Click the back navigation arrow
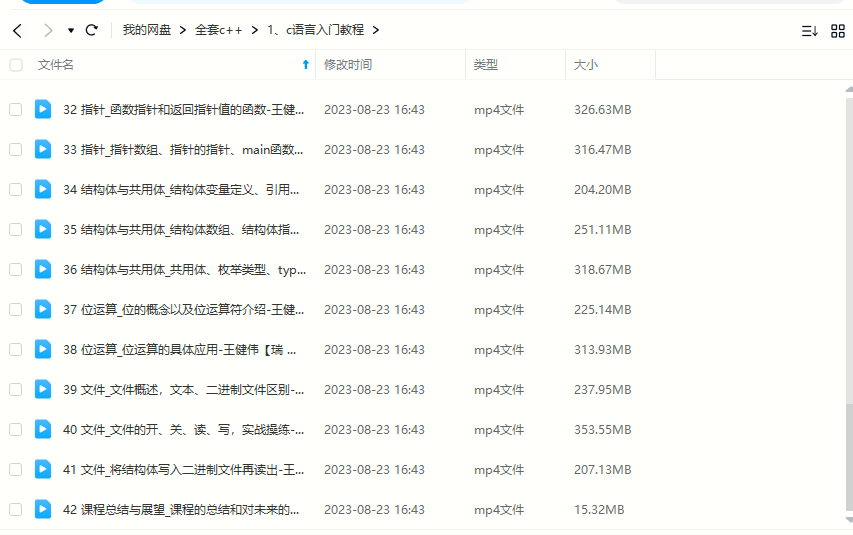 tap(17, 30)
